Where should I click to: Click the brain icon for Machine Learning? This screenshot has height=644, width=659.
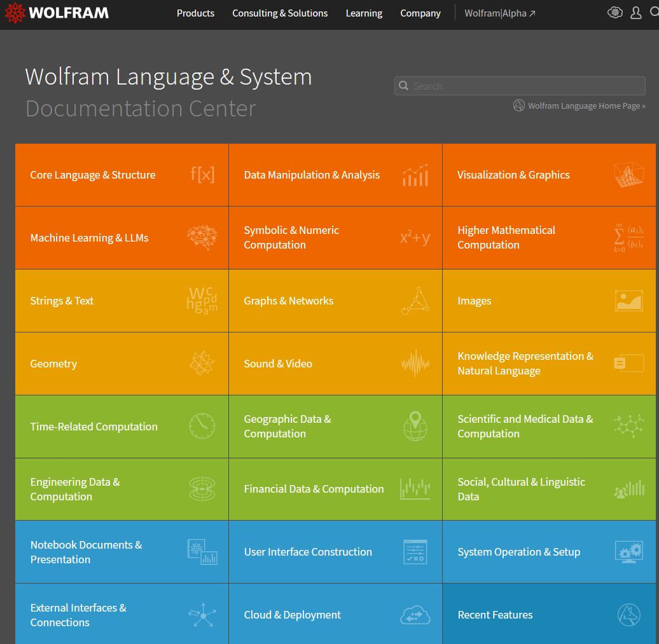click(x=202, y=238)
